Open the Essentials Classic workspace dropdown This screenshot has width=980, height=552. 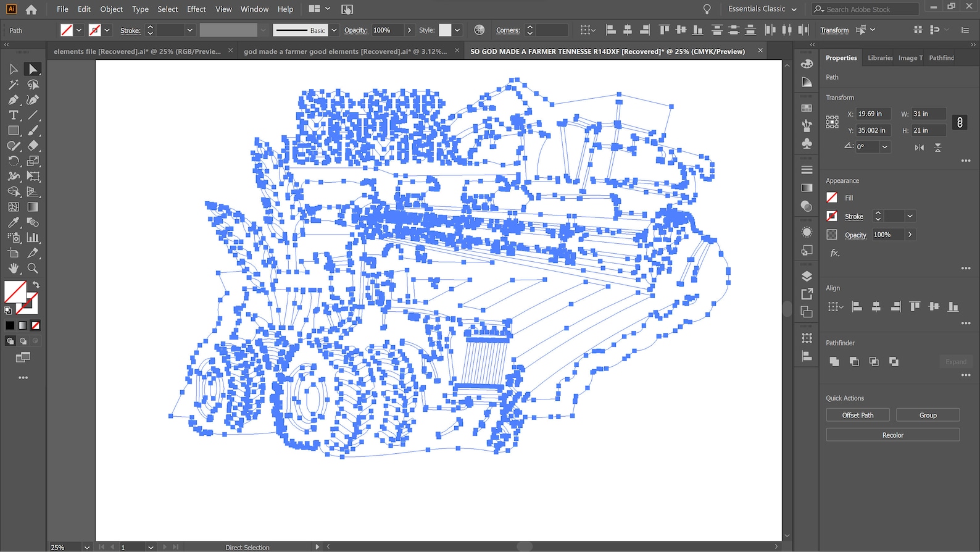[x=763, y=9]
